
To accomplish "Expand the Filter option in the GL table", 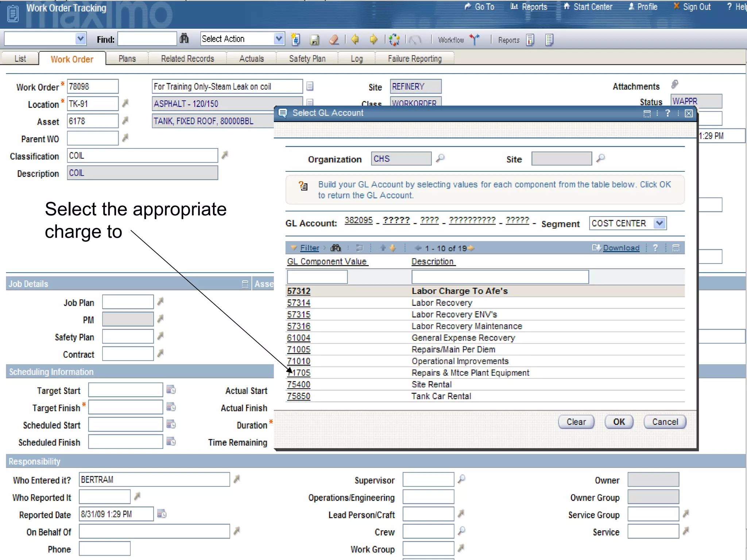I will point(309,248).
